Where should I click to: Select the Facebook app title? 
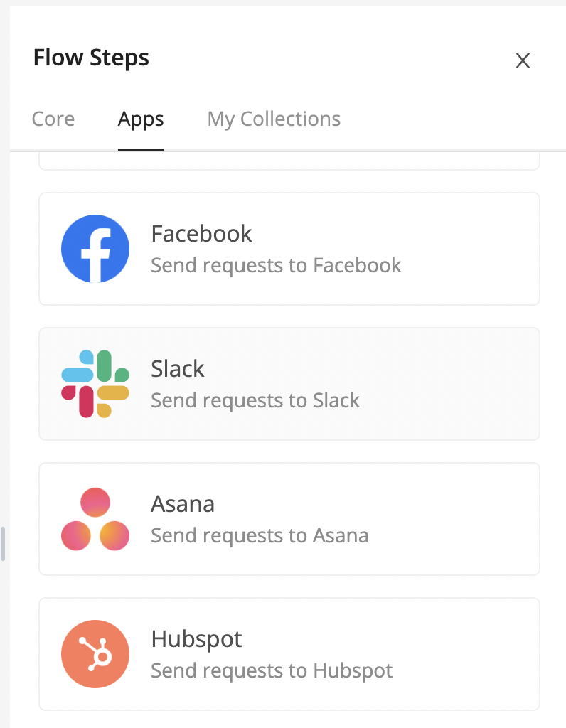[201, 234]
